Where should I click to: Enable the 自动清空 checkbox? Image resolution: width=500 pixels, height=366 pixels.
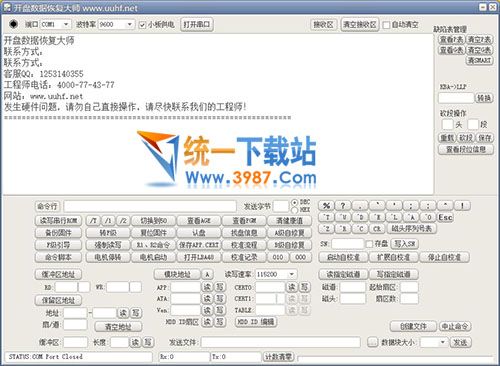(x=386, y=25)
